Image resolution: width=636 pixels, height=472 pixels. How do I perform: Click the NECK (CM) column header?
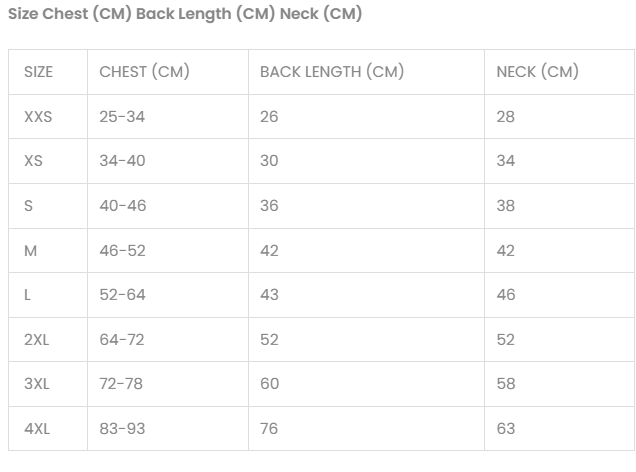(x=537, y=72)
